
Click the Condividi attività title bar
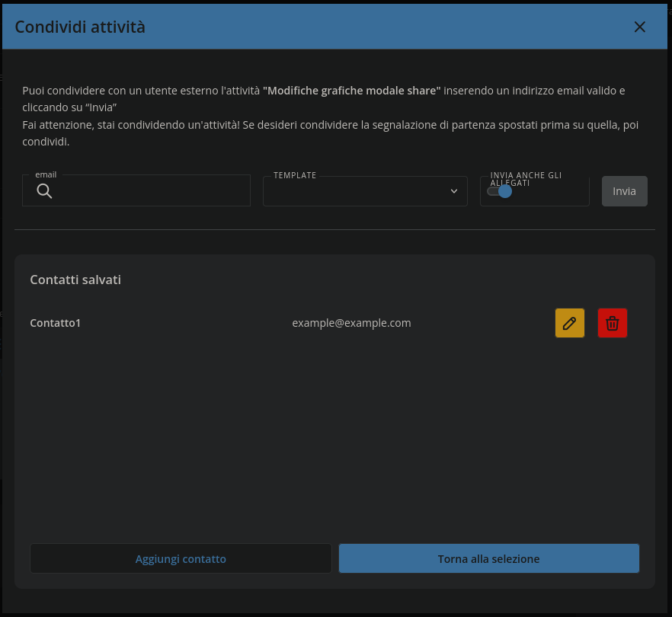(80, 27)
